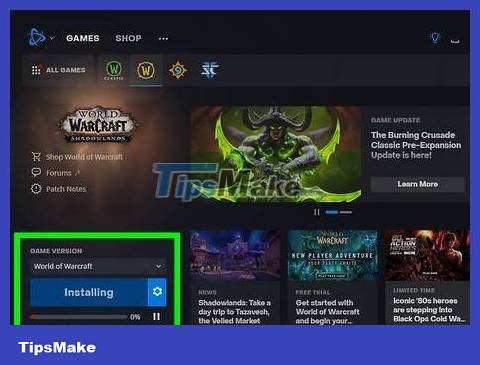This screenshot has height=365, width=480.
Task: Click the NEWS label
Action: click(x=207, y=292)
